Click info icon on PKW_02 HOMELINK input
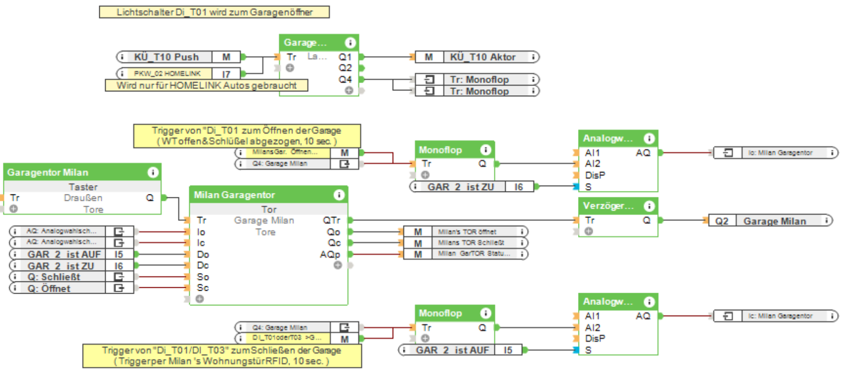The image size is (868, 384). [122, 74]
